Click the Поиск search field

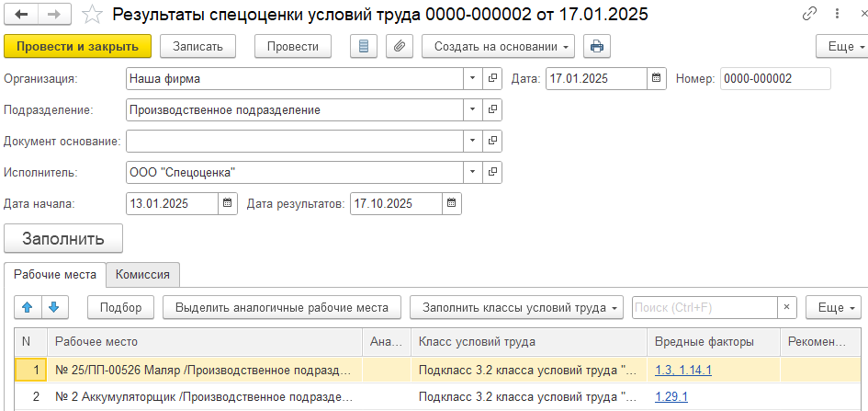coord(705,307)
